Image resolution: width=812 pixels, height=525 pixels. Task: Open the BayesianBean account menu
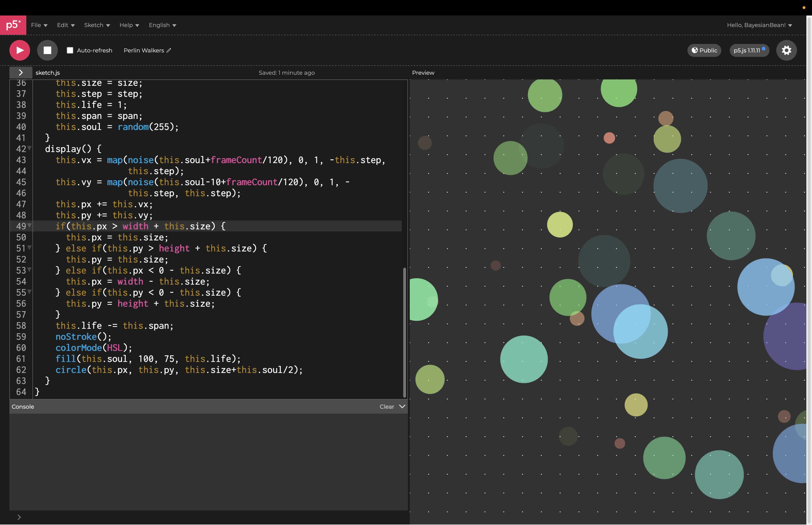759,25
